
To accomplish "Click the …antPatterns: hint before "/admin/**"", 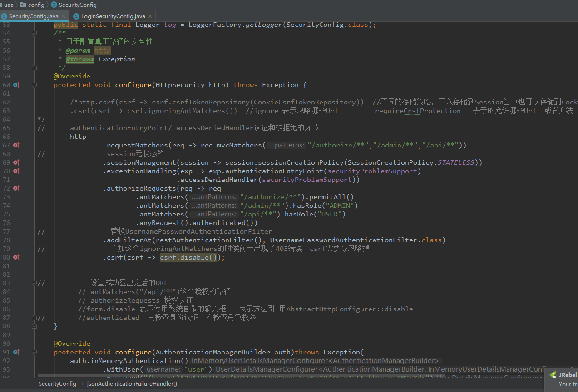I will pos(213,206).
